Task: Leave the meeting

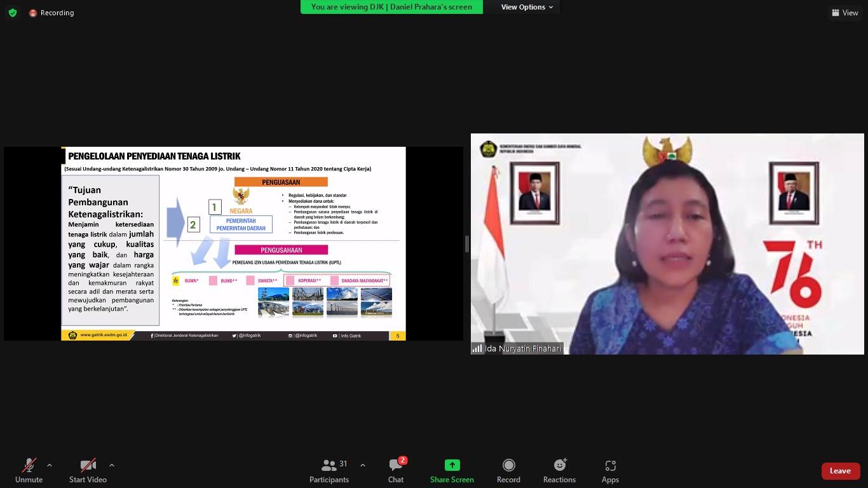Action: (x=840, y=471)
